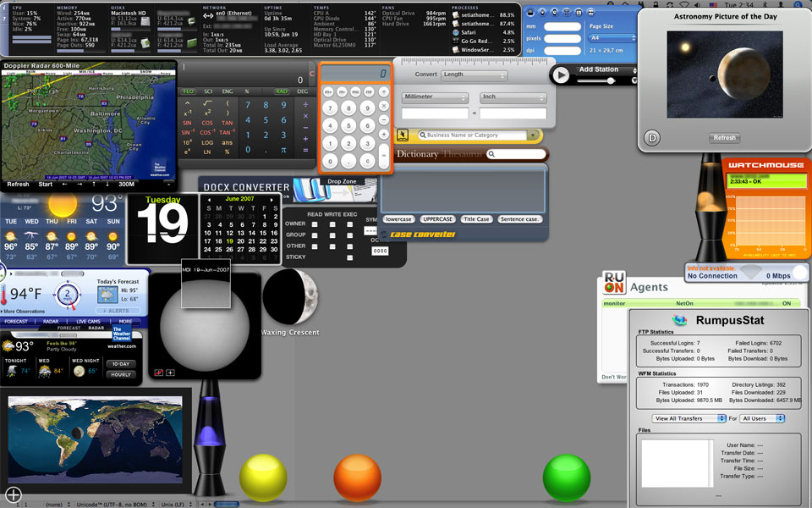This screenshot has width=812, height=508.
Task: Click the HOURLY forecast button
Action: point(121,375)
